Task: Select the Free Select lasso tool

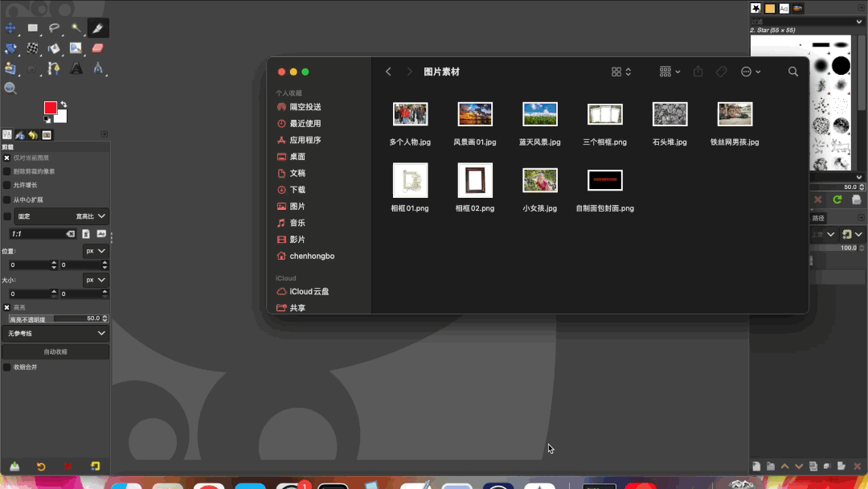Action: 54,27
